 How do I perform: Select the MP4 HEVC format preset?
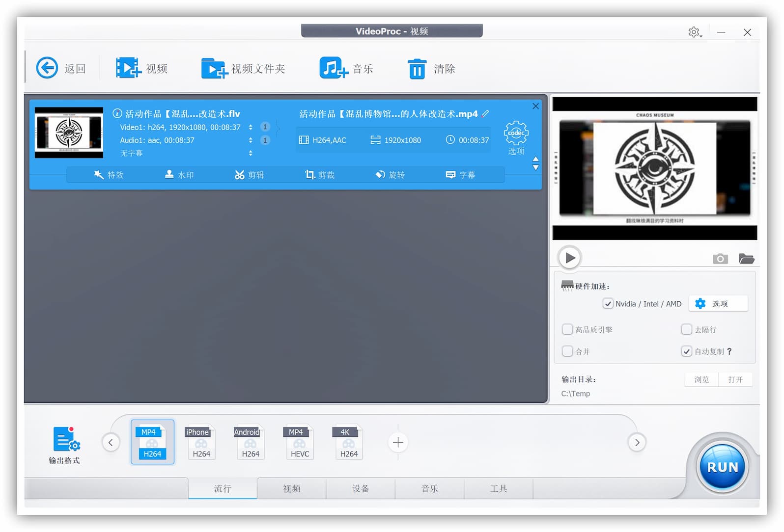point(300,442)
